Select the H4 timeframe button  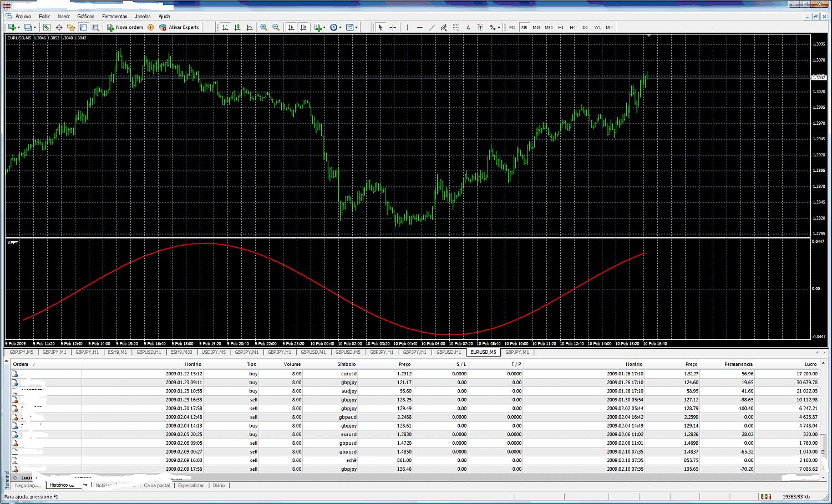point(572,27)
